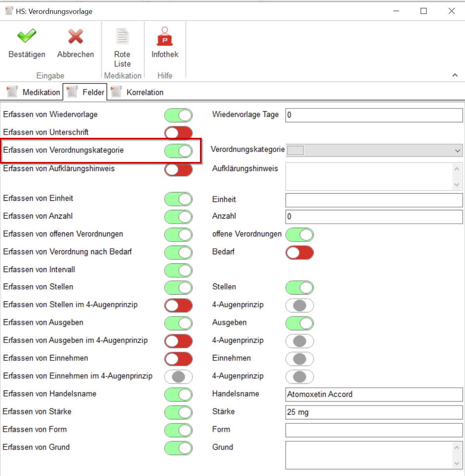Click the app icon in title bar
Screen dimensions: 465x476
[x=9, y=11]
